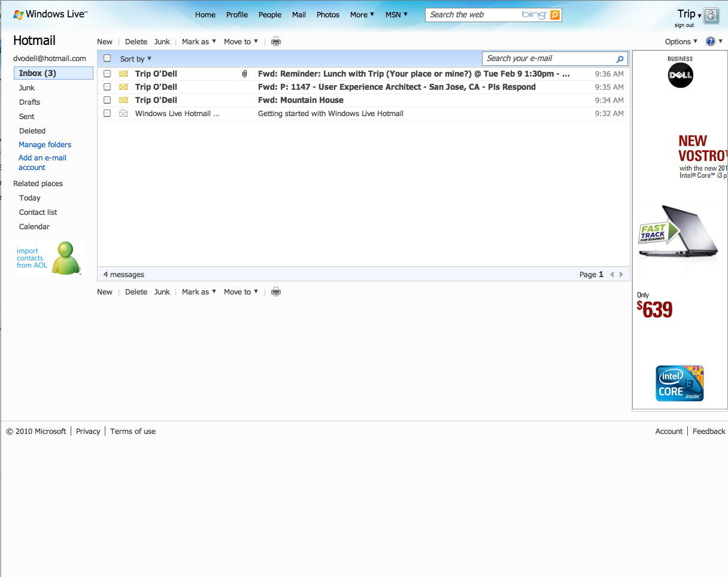The image size is (728, 577).
Task: Check the Getting started email checkbox
Action: [107, 113]
